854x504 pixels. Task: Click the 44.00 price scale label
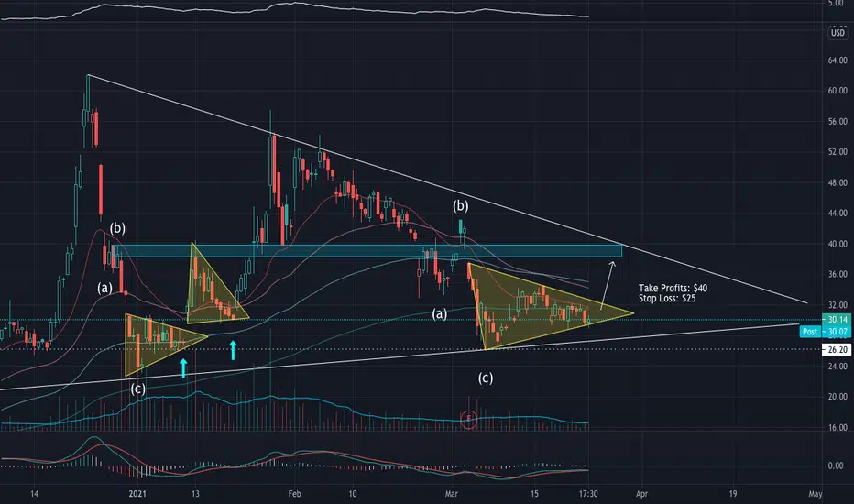838,214
